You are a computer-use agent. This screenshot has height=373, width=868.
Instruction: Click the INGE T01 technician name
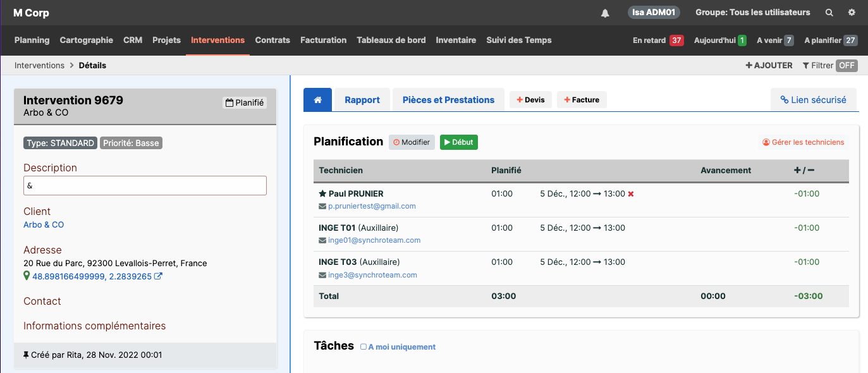point(338,228)
